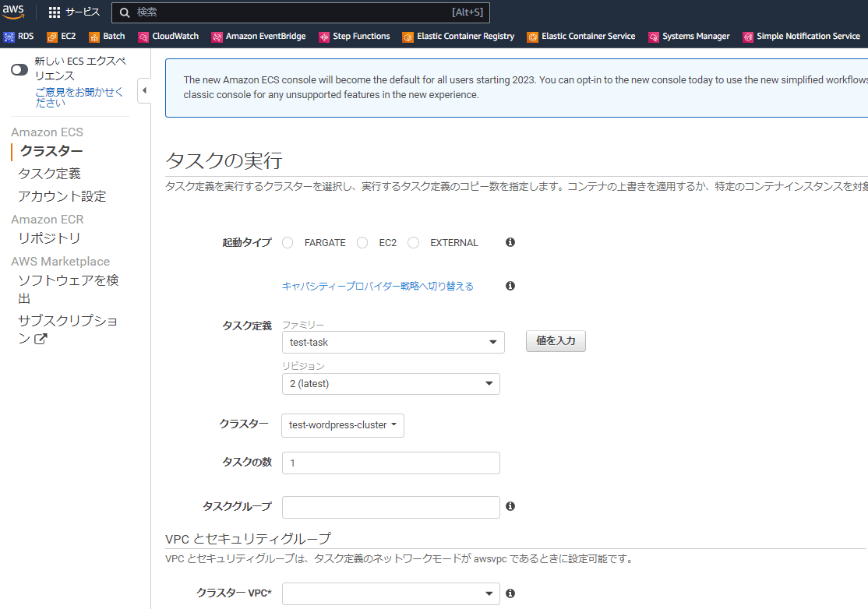
Task: Open the task definition family dropdown test-task
Action: 393,343
